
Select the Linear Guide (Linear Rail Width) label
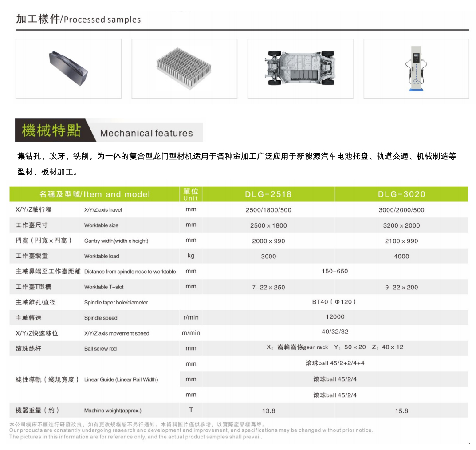(x=121, y=379)
